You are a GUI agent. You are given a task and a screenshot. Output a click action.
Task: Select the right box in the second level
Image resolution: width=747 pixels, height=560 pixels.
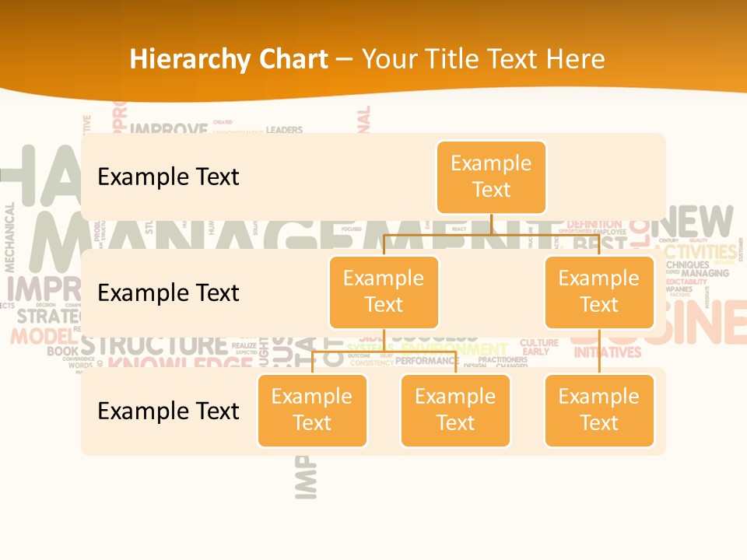[x=598, y=292]
